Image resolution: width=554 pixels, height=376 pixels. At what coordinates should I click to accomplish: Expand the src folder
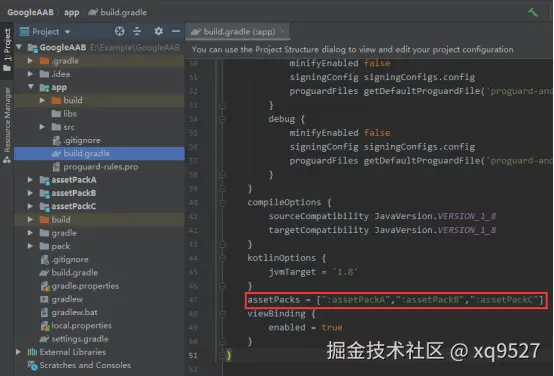coord(42,127)
